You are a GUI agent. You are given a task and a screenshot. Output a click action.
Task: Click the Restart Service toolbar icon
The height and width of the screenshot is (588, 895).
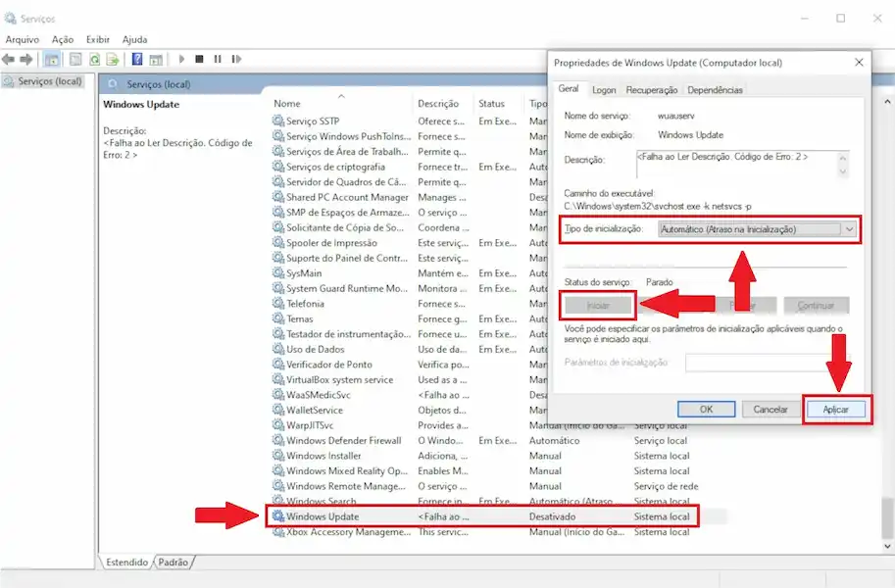click(236, 59)
